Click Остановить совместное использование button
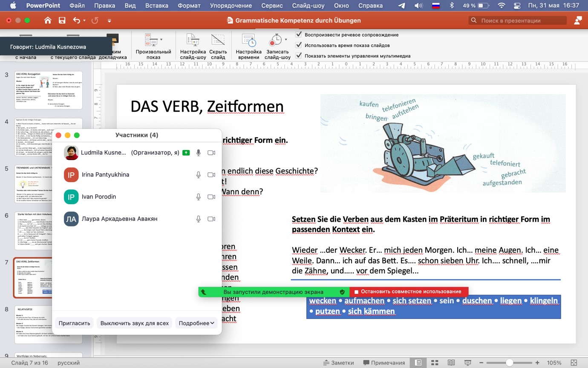Screen dimensions: 588x368 click(x=409, y=292)
